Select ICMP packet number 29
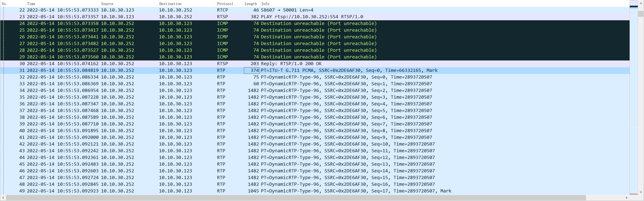The width and height of the screenshot is (644, 201). pyautogui.click(x=315, y=57)
